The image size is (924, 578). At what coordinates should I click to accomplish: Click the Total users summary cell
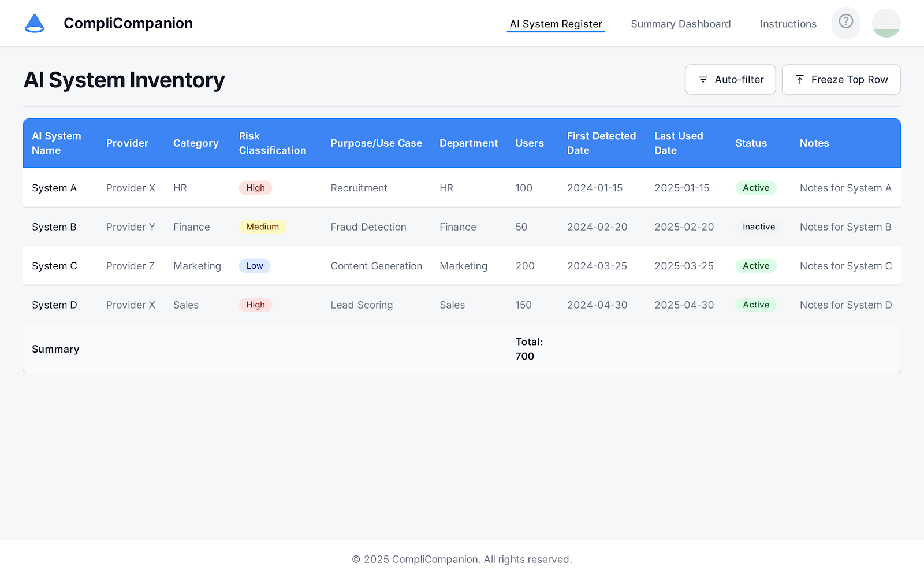pos(528,349)
